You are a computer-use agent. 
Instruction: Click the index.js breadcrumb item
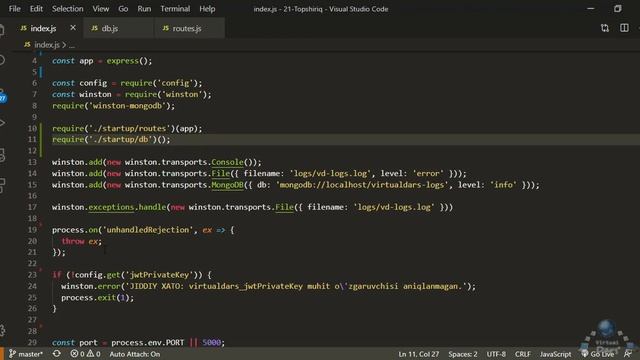pos(47,44)
